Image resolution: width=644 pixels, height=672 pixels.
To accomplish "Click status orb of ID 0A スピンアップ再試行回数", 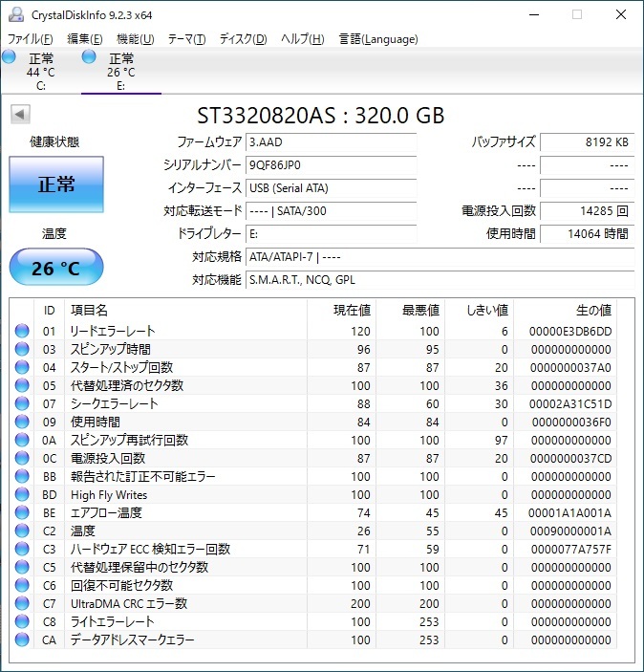I will tap(22, 440).
